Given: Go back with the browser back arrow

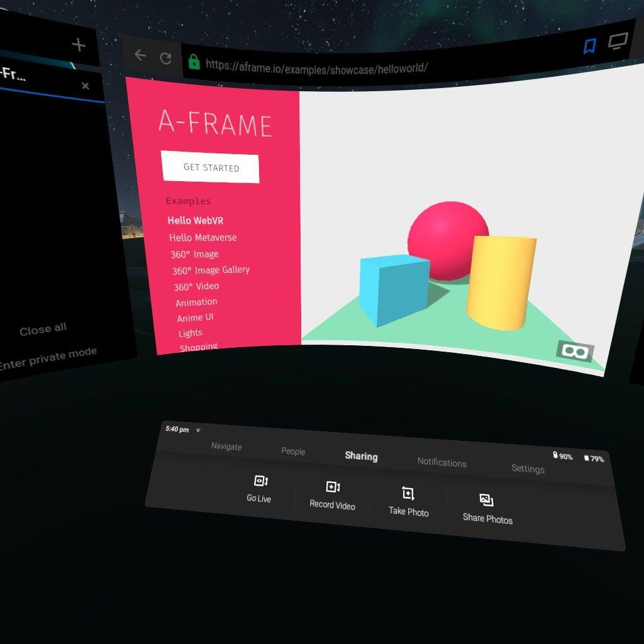Looking at the screenshot, I should 140,55.
